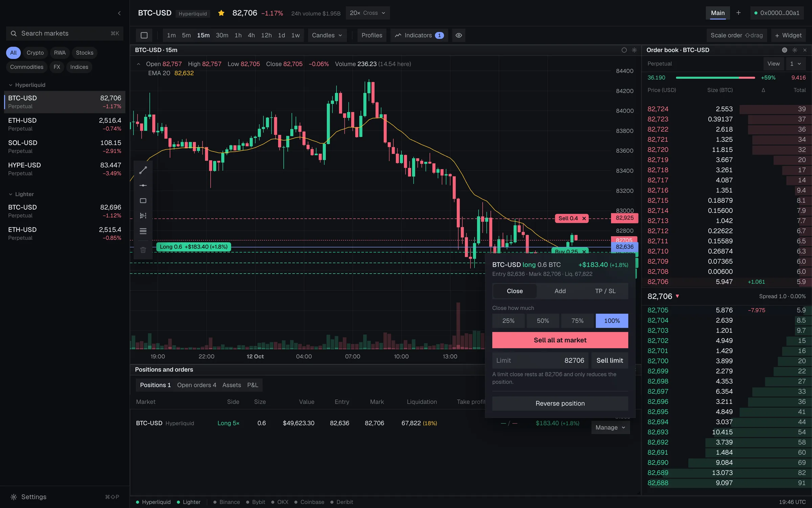Select the 75% close amount
The image size is (812, 508).
(x=578, y=321)
